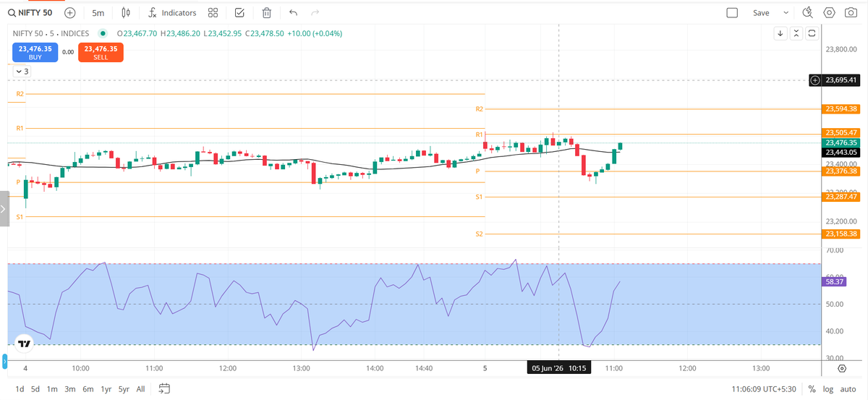Click the S1 price label 23,287.47
Image resolution: width=868 pixels, height=400 pixels.
pyautogui.click(x=841, y=197)
